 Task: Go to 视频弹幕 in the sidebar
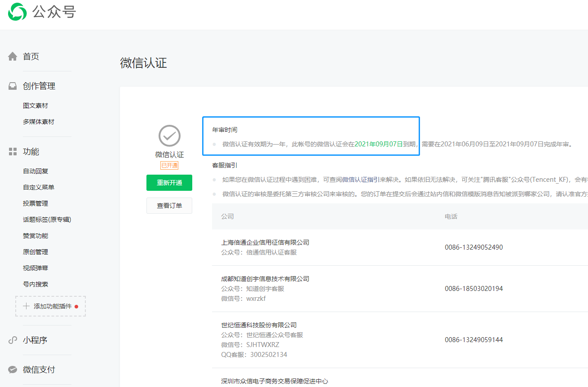click(x=35, y=268)
